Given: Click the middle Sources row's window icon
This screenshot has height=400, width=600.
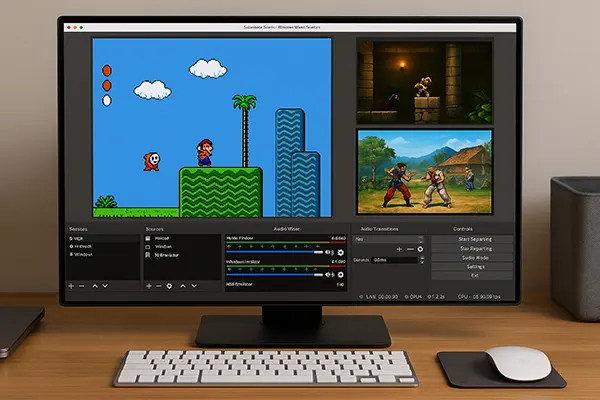Looking at the screenshot, I should (x=148, y=247).
